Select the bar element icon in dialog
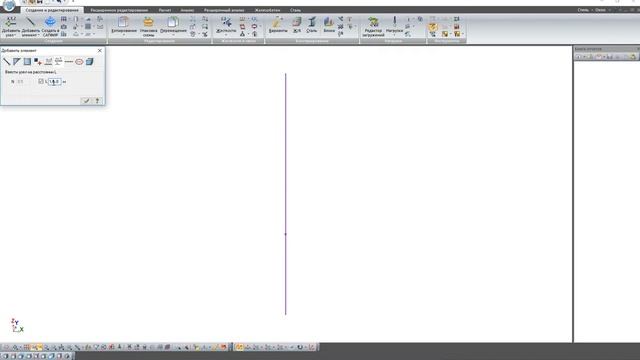 point(7,62)
